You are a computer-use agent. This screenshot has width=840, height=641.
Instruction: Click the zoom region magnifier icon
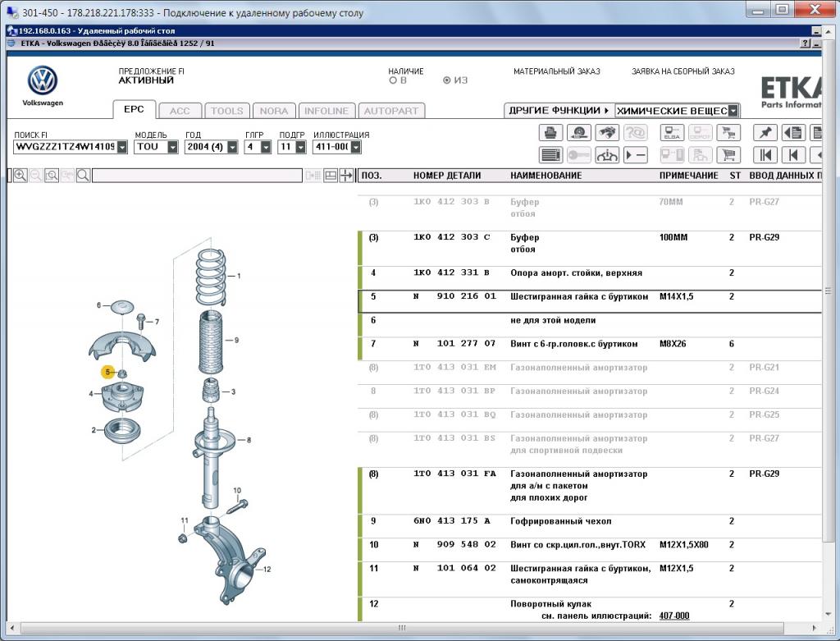(52, 176)
